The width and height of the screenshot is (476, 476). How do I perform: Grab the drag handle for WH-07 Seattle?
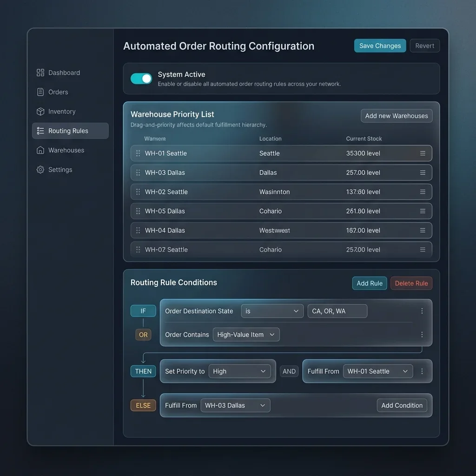[x=138, y=250]
